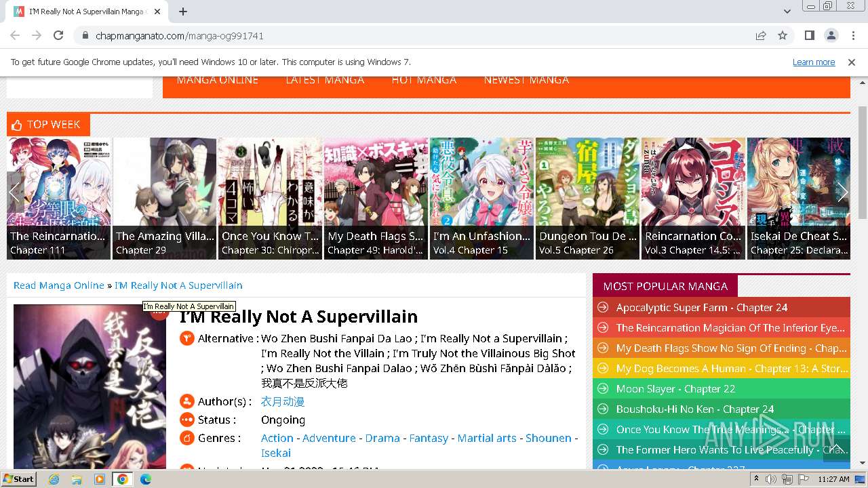This screenshot has height=488, width=868.
Task: Browse the Shounen genre
Action: [x=549, y=439]
